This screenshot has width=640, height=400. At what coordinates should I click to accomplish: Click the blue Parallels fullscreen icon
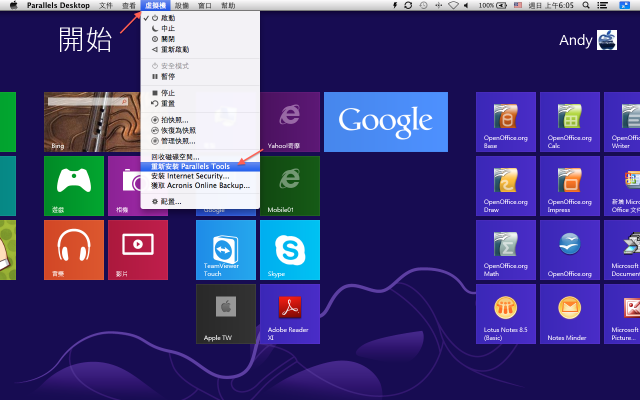click(624, 5)
